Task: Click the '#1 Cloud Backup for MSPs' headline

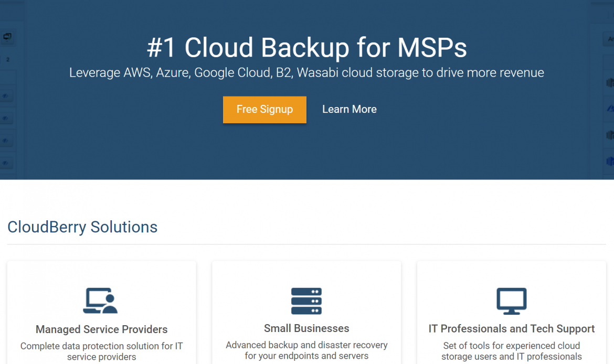Action: [306, 48]
